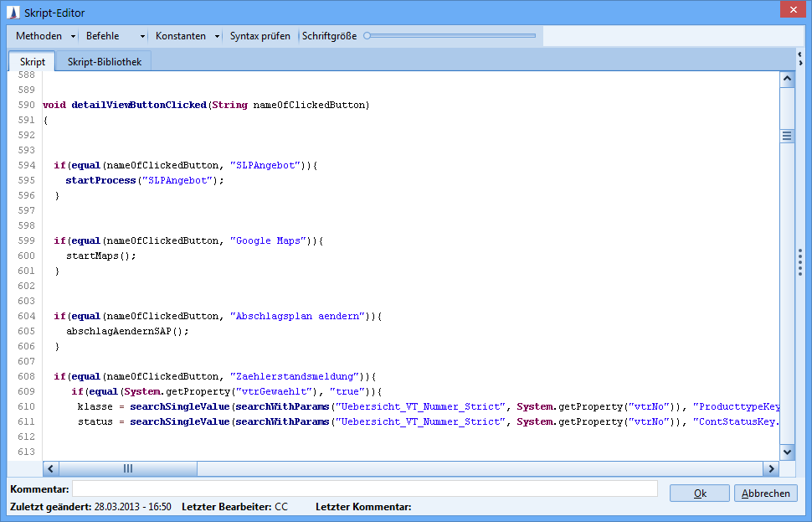
Task: Click the Skript-Editor app icon in title bar
Action: [x=13, y=13]
